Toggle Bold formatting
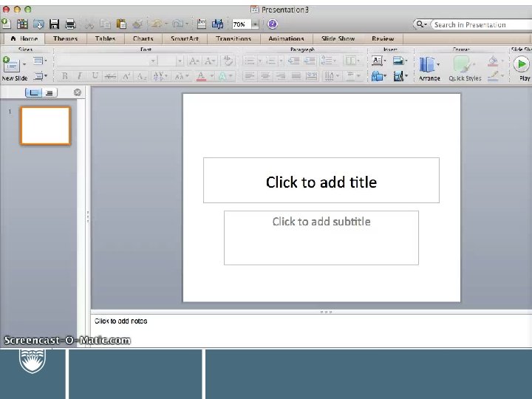The image size is (532, 399). pyautogui.click(x=64, y=76)
